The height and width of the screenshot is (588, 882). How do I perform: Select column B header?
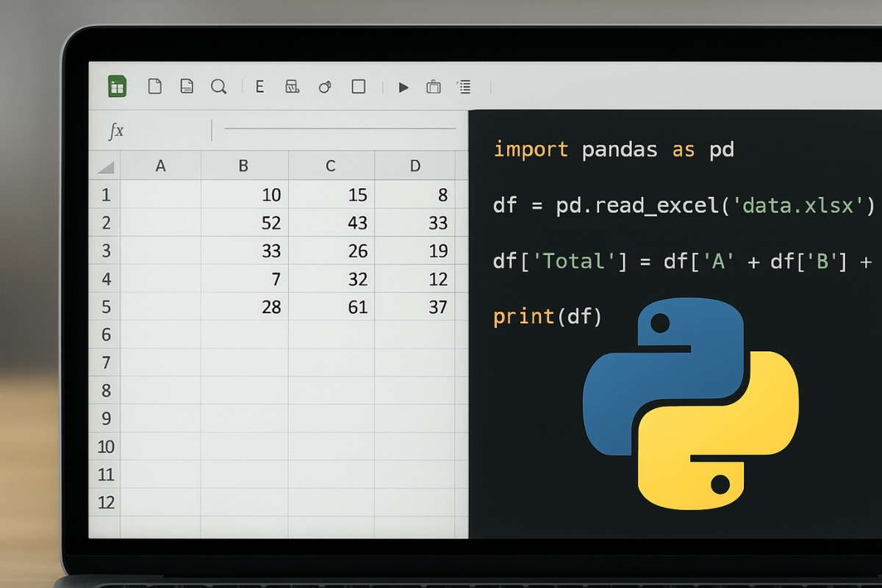point(243,166)
